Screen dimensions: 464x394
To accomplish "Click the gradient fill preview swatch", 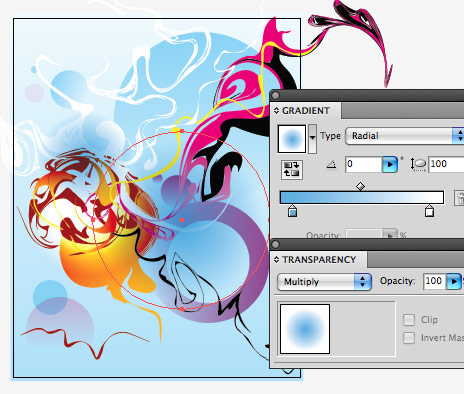I will (292, 139).
